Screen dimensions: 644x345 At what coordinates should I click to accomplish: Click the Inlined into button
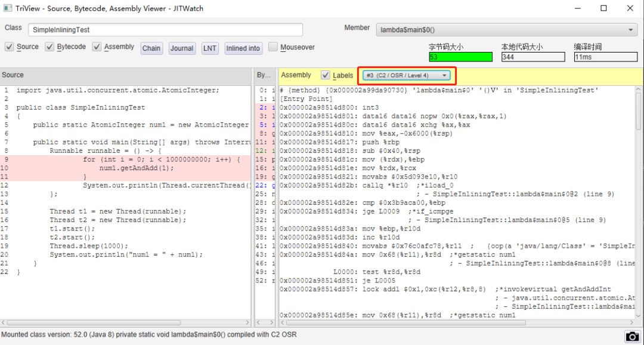coord(243,48)
